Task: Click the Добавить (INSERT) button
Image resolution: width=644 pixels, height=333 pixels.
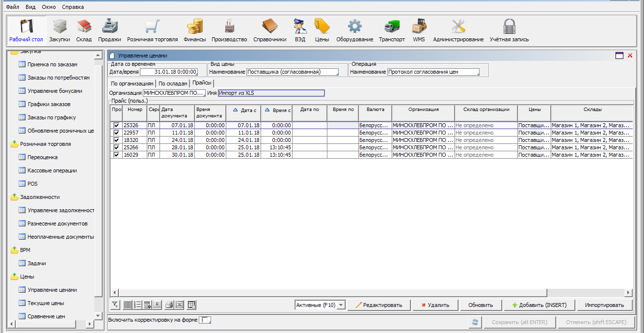Action: coord(539,305)
